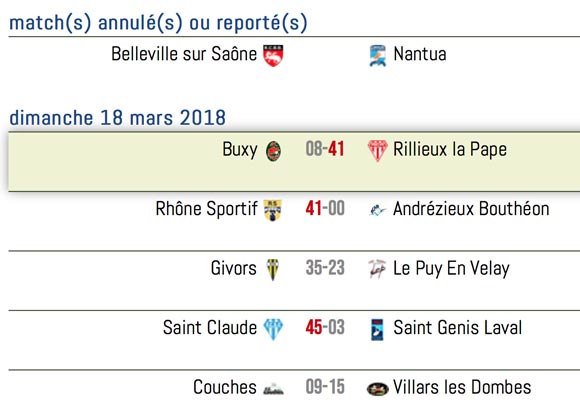Click the Nantua club logo

[378, 55]
